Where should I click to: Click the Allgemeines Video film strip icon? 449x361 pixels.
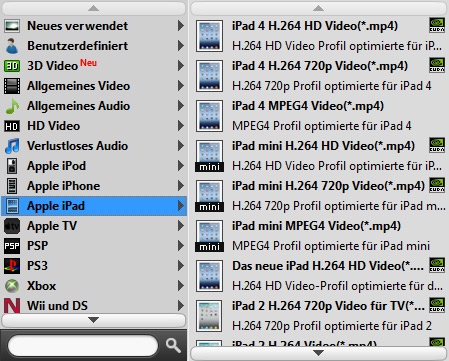coord(12,86)
